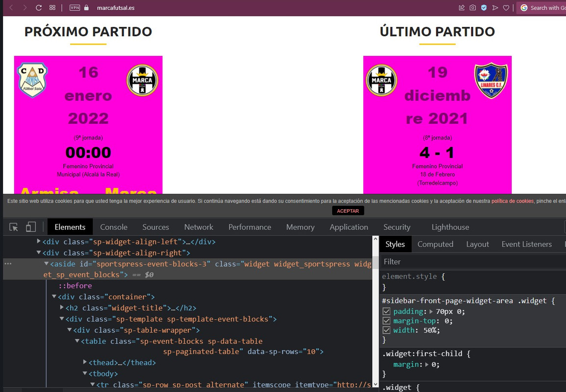Uncheck the width property checkbox
The height and width of the screenshot is (392, 566).
point(386,330)
